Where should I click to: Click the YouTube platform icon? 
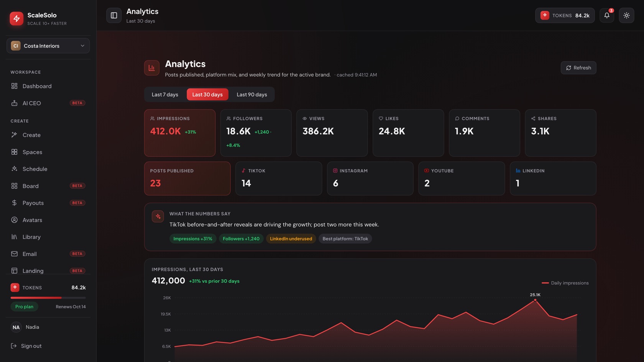(427, 170)
